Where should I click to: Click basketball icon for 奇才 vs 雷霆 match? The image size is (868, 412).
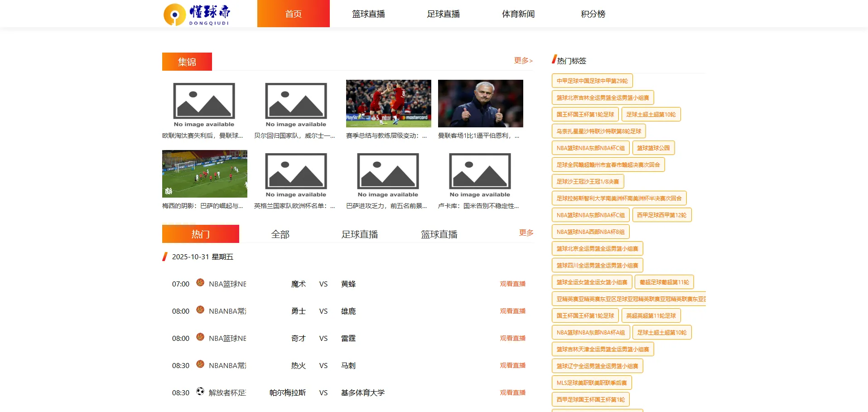[x=200, y=337]
